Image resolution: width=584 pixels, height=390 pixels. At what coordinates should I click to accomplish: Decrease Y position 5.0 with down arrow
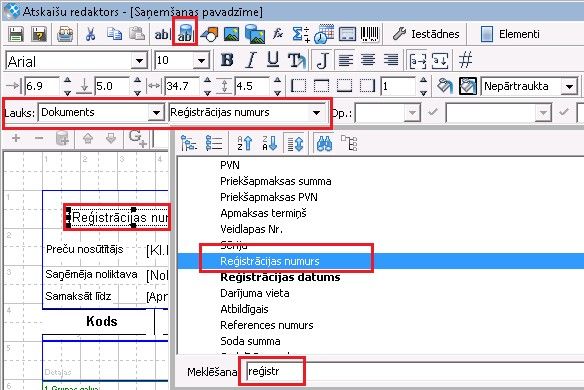coord(137,92)
